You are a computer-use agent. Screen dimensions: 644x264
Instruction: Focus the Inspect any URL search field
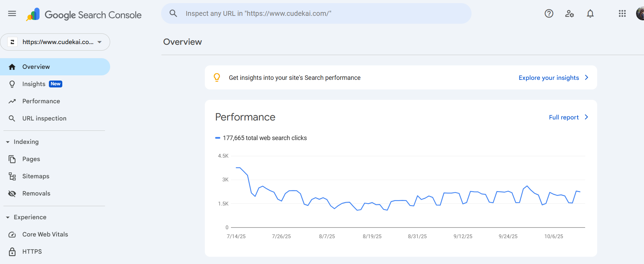tap(316, 13)
